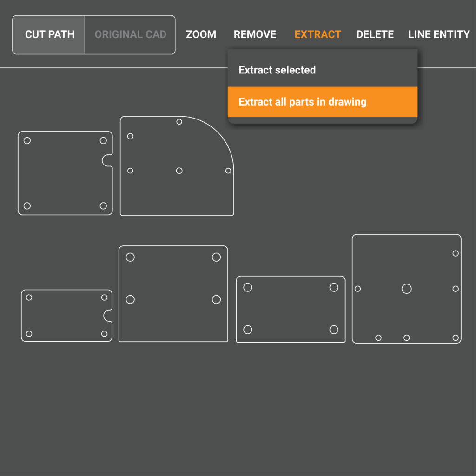
Task: Pick the large center hole in right square plate
Action: point(406,289)
